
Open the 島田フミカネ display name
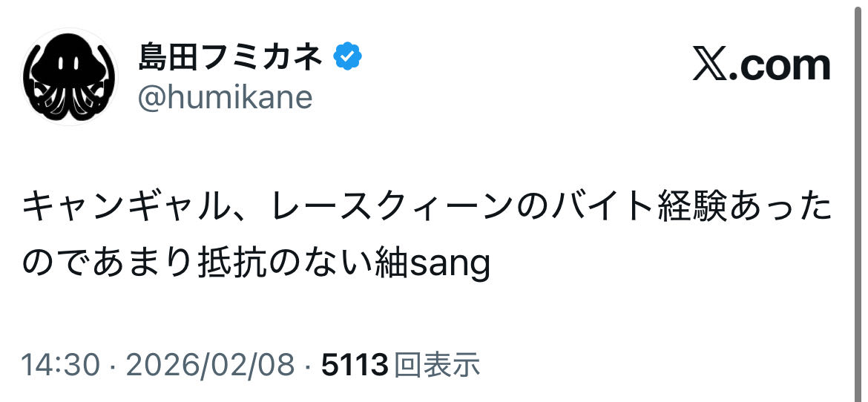click(230, 58)
